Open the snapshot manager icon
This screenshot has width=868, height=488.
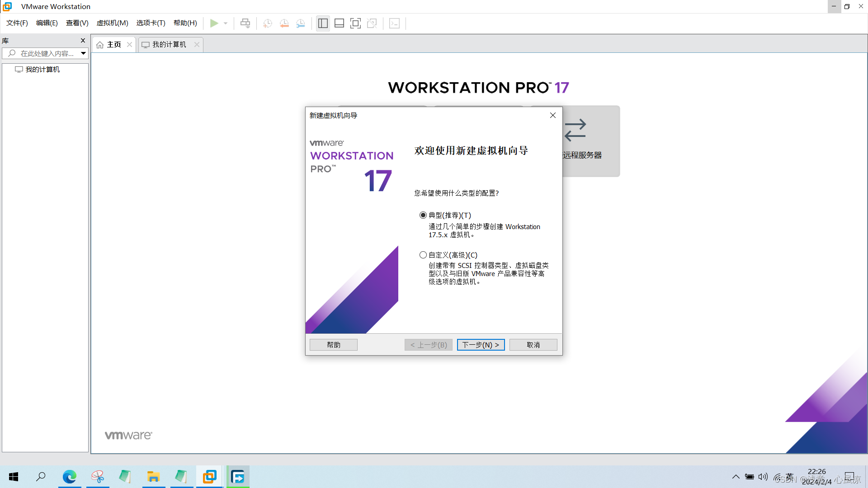pyautogui.click(x=300, y=23)
